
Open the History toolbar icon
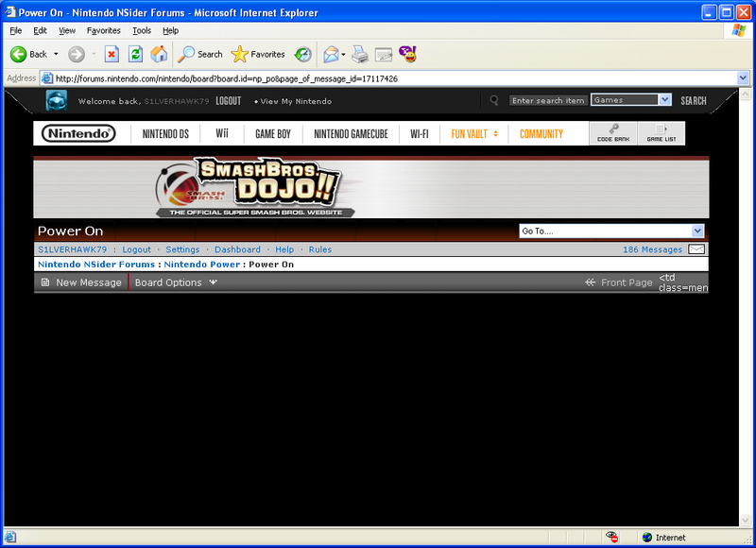303,55
